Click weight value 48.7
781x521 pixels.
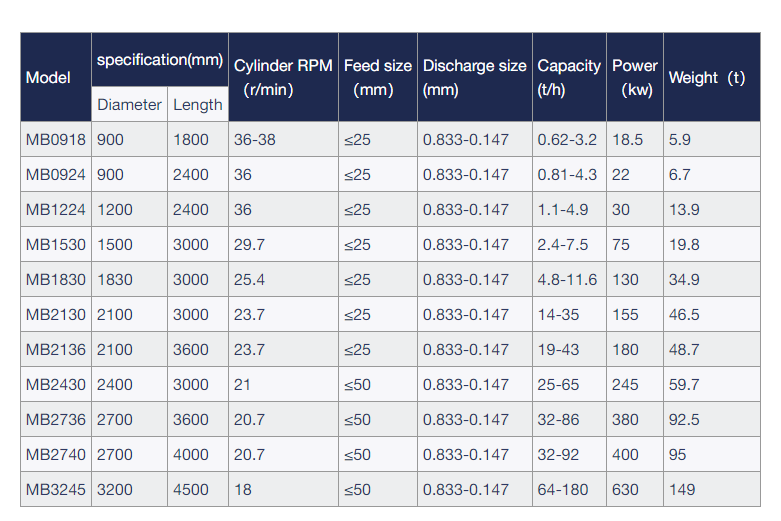coord(712,349)
